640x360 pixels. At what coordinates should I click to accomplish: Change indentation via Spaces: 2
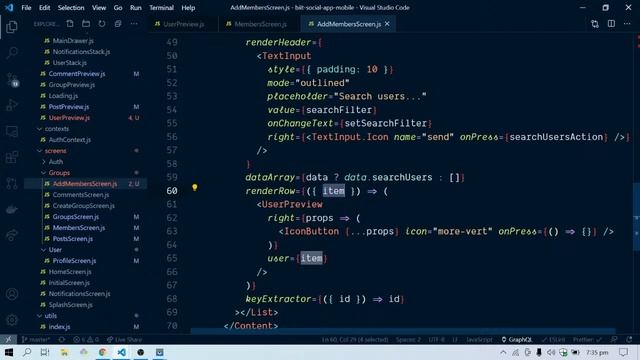[408, 339]
